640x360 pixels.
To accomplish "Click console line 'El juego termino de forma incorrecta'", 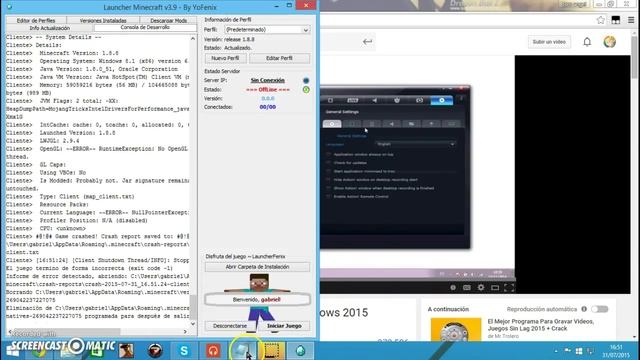I will click(x=89, y=268).
